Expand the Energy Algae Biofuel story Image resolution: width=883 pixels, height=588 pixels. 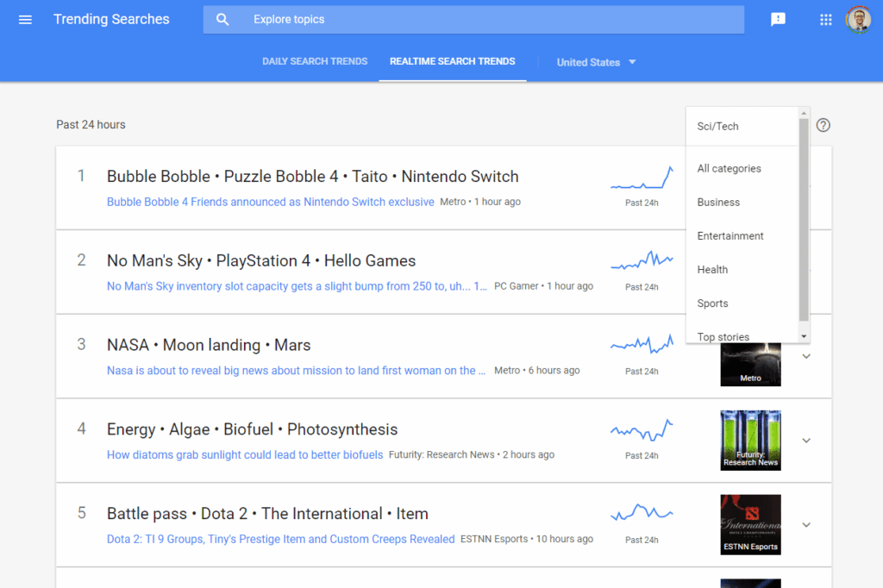point(806,441)
